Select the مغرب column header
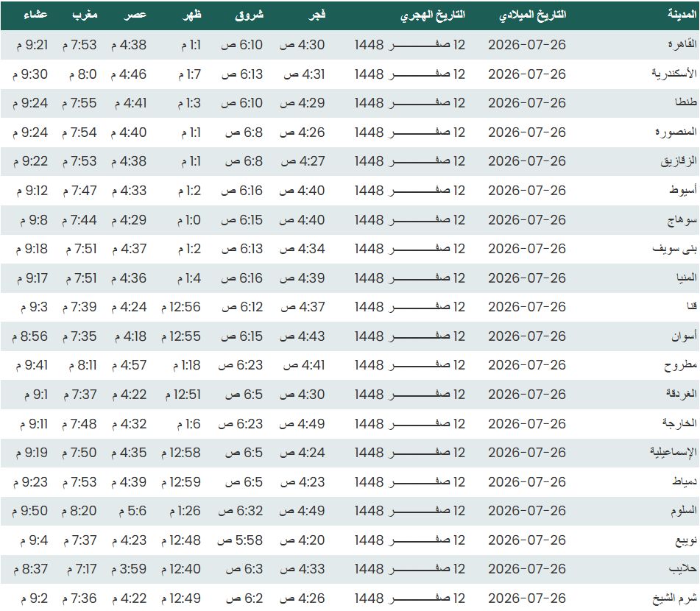700x611 pixels. [x=85, y=15]
